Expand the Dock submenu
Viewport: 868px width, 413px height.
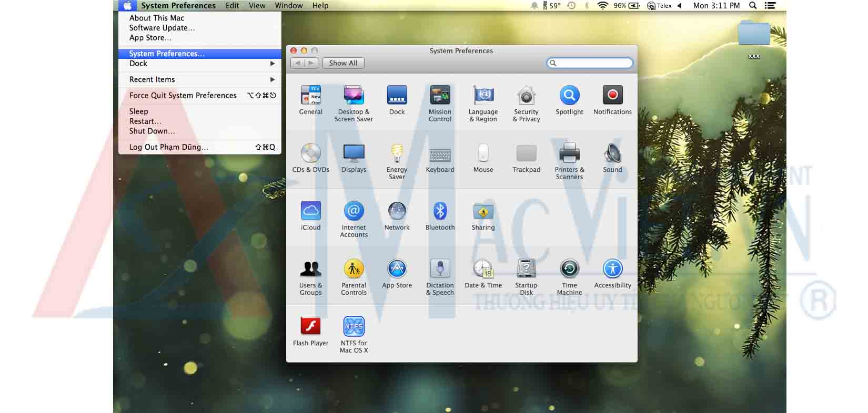coord(200,64)
